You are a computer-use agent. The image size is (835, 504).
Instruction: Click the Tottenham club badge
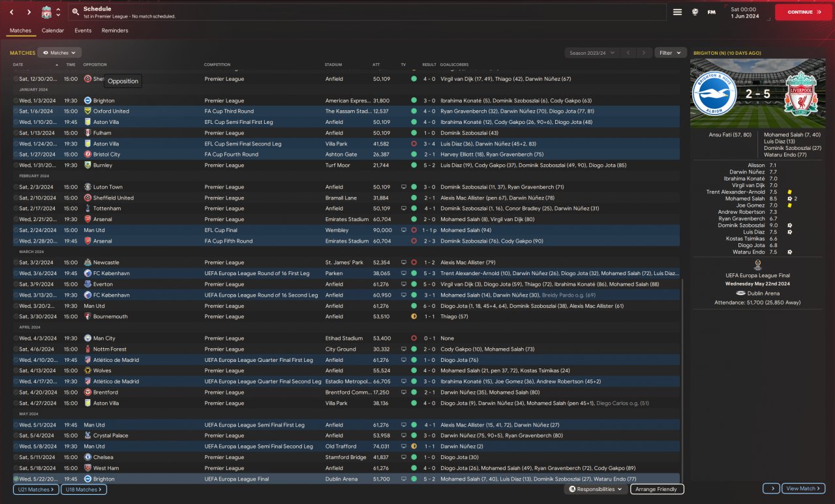coord(87,209)
